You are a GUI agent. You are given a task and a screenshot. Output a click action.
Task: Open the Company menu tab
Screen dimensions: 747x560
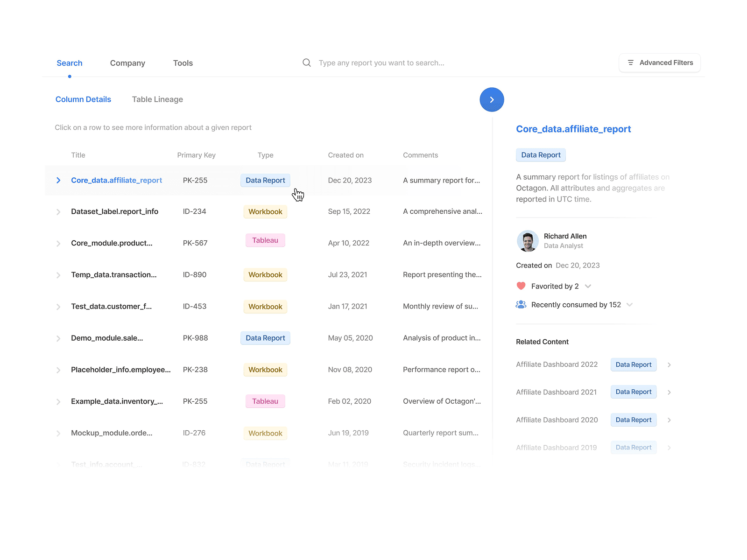[x=127, y=63]
